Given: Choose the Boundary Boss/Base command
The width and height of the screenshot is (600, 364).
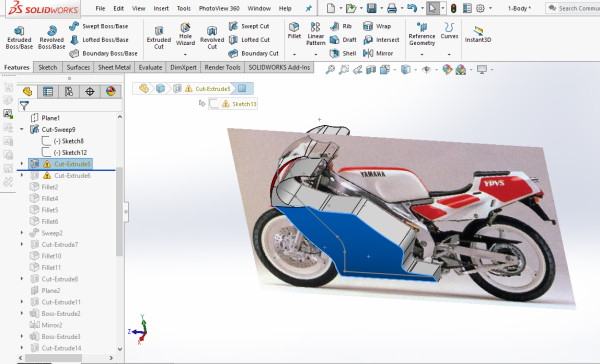Looking at the screenshot, I should tap(103, 53).
